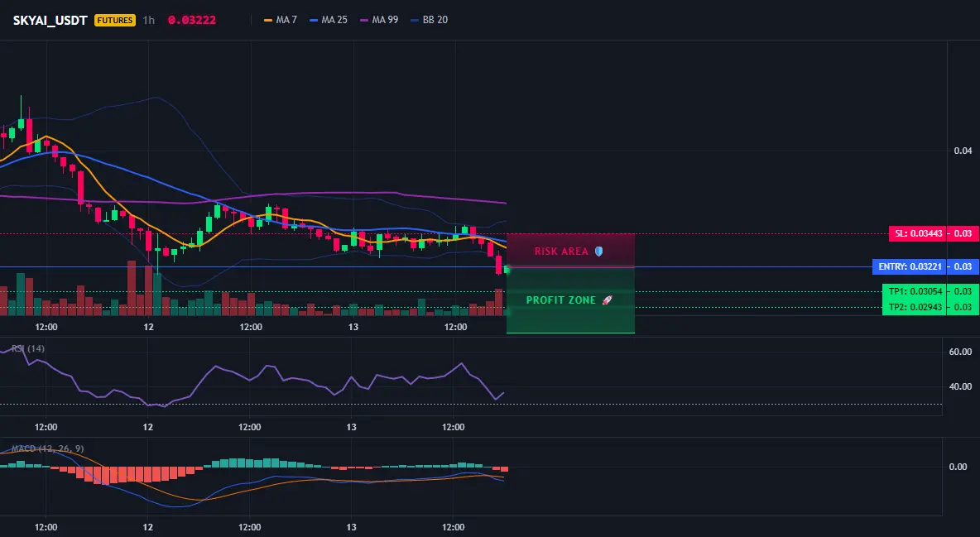The image size is (980, 537).
Task: Click the yellow FUTURES badge
Action: (x=114, y=20)
